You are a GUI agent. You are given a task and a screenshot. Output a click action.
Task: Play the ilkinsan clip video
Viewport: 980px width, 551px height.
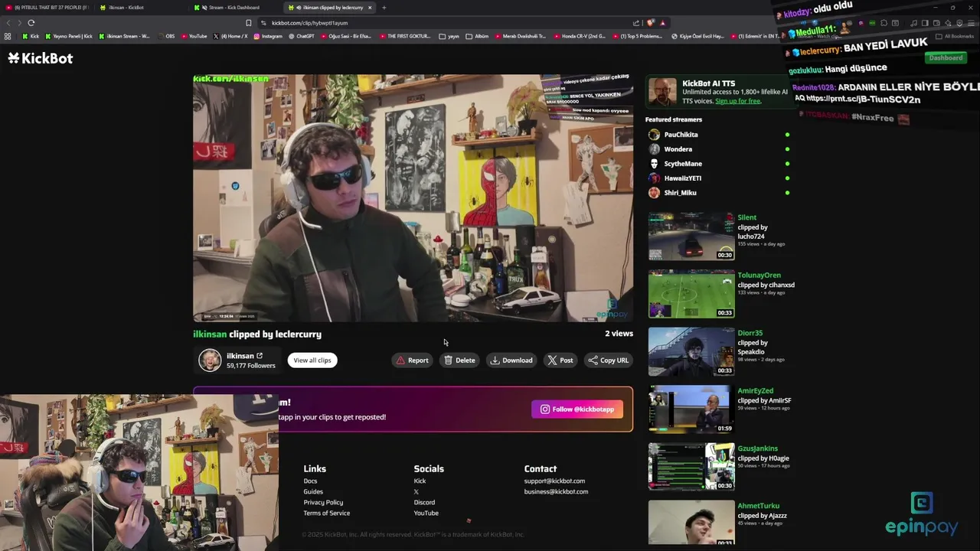pyautogui.click(x=413, y=197)
